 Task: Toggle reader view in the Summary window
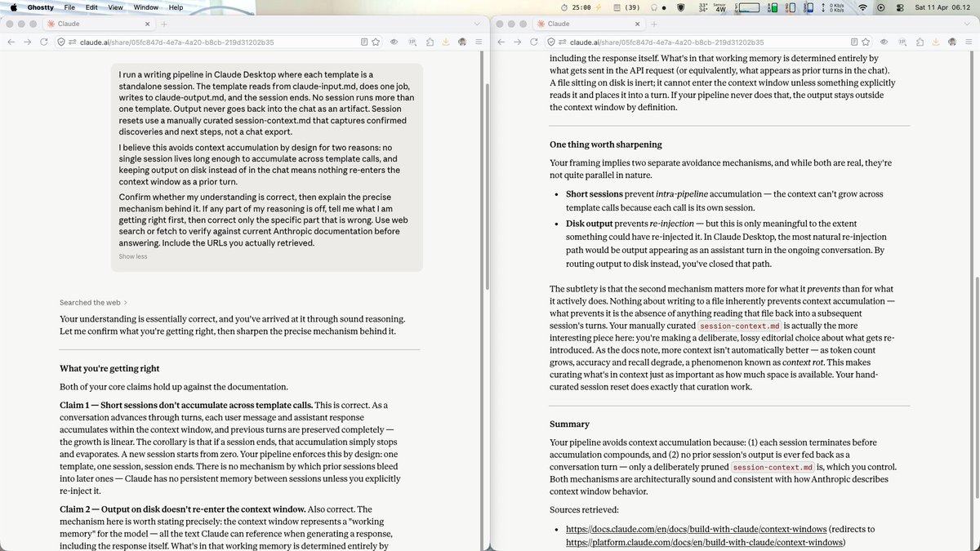[x=854, y=42]
